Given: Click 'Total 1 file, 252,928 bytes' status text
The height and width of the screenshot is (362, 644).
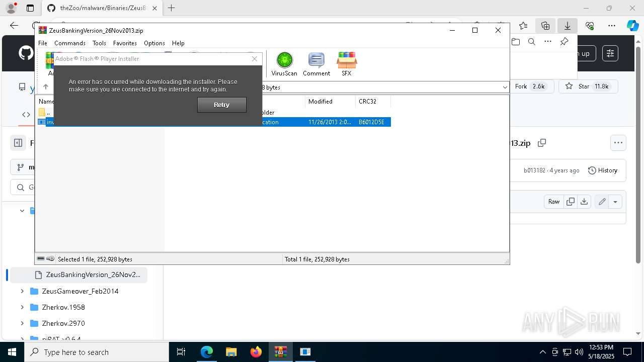Looking at the screenshot, I should pyautogui.click(x=317, y=259).
